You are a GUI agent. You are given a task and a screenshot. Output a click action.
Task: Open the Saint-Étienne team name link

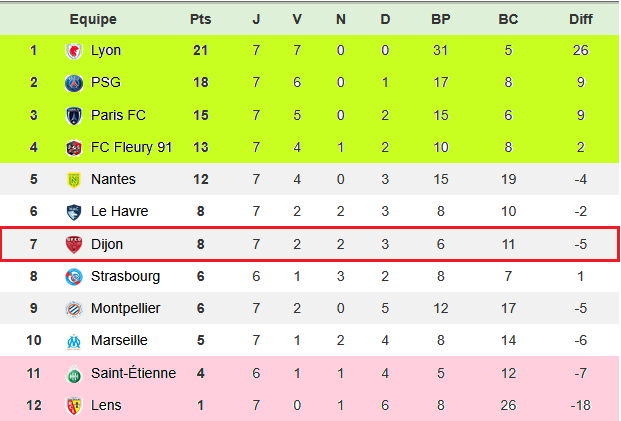[133, 373]
